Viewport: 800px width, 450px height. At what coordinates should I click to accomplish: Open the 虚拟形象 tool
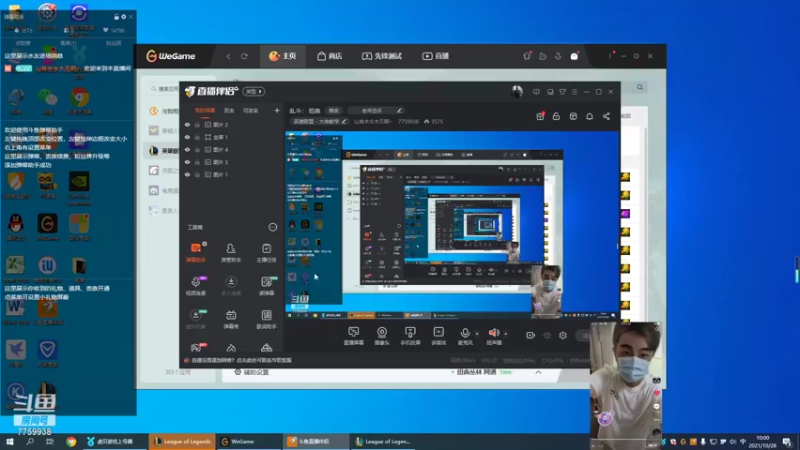pyautogui.click(x=196, y=319)
